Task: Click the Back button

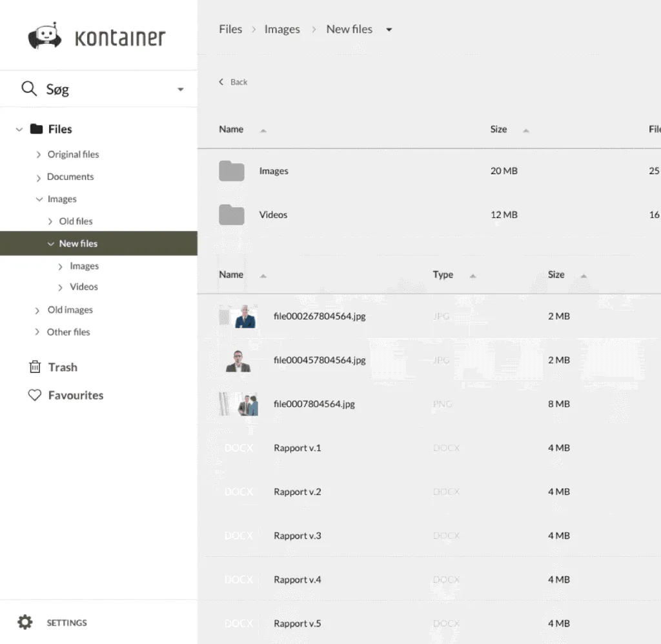Action: coord(233,82)
